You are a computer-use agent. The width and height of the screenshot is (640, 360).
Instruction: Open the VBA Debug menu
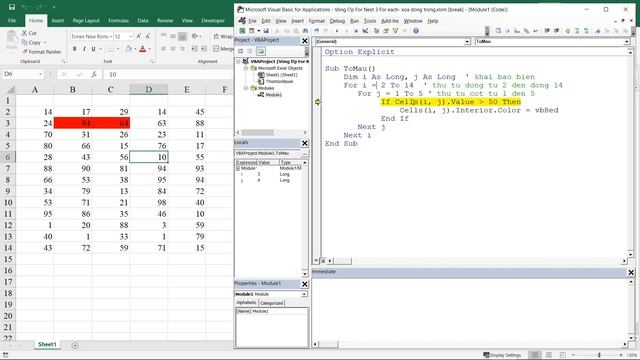(337, 21)
